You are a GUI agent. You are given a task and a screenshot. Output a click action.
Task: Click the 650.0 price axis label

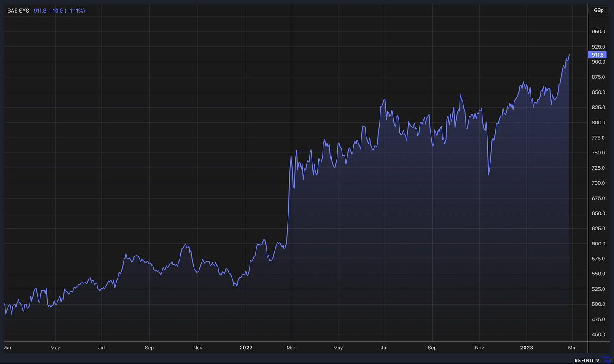click(598, 213)
